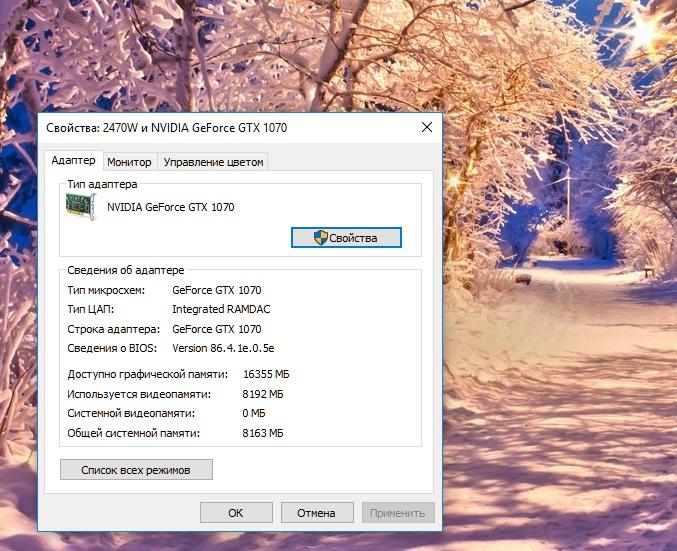This screenshot has width=677, height=551.
Task: Click the Строка адаптера label
Action: [x=114, y=329]
